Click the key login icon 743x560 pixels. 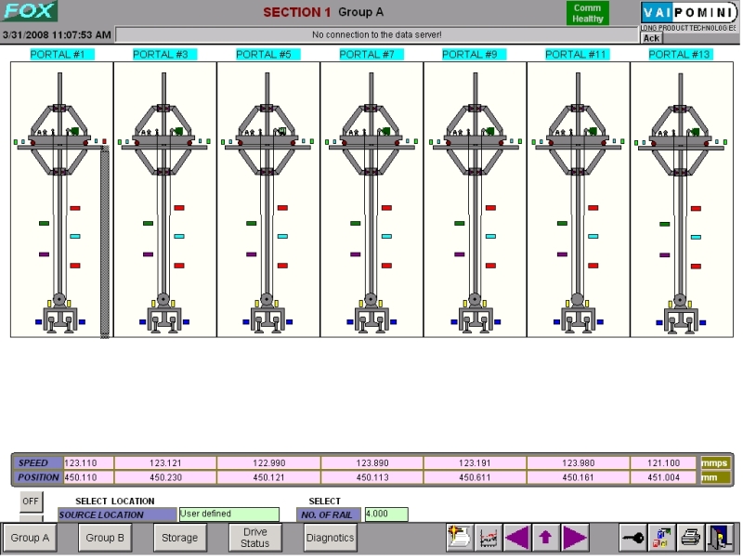pyautogui.click(x=633, y=538)
